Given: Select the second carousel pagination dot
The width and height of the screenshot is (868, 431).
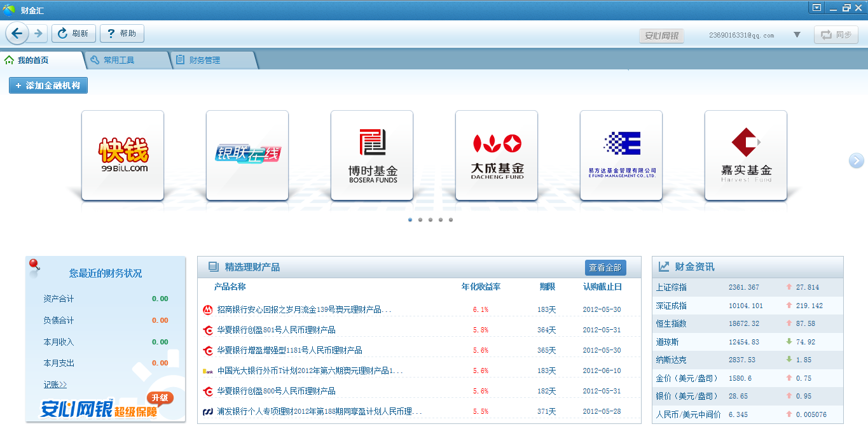Looking at the screenshot, I should point(420,220).
